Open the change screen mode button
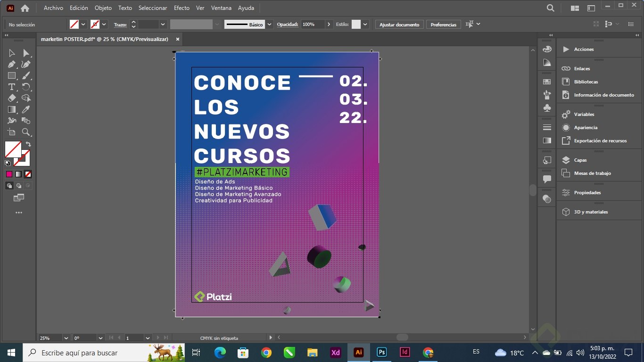The height and width of the screenshot is (362, 644). (19, 198)
